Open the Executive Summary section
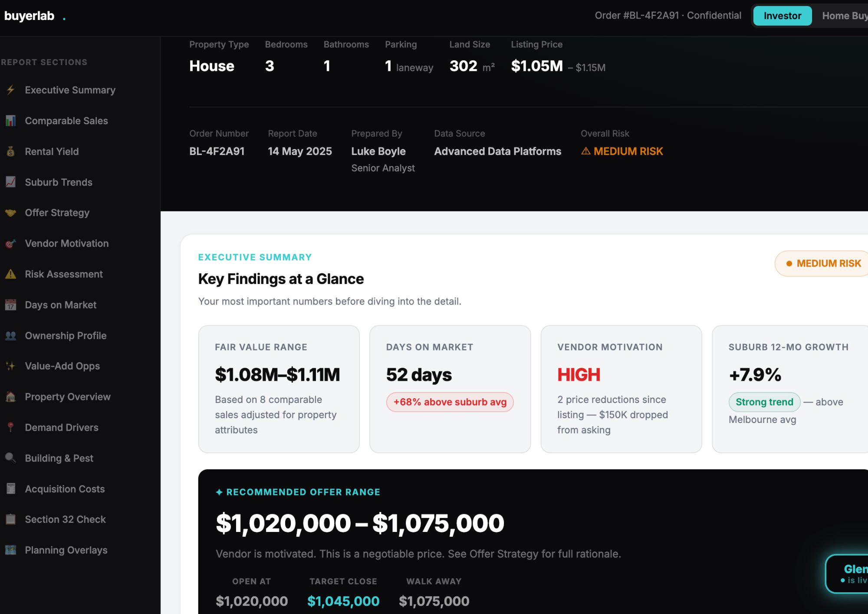The height and width of the screenshot is (614, 868). 70,90
